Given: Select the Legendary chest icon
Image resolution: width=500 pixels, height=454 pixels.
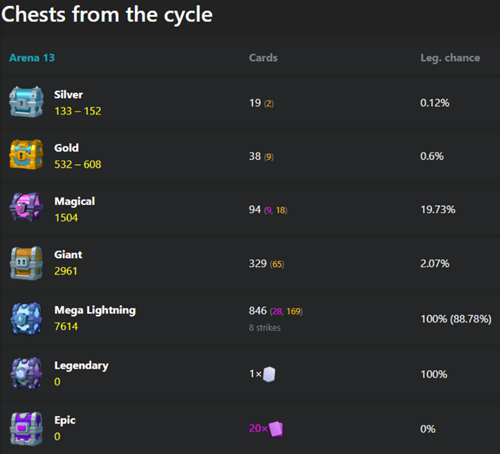Looking at the screenshot, I should click(26, 373).
